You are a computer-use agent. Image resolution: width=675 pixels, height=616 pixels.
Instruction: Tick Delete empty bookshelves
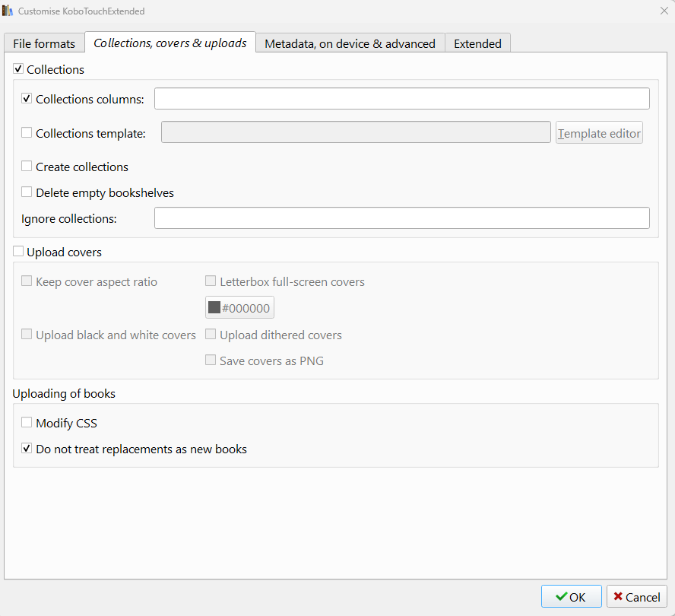[x=27, y=192]
